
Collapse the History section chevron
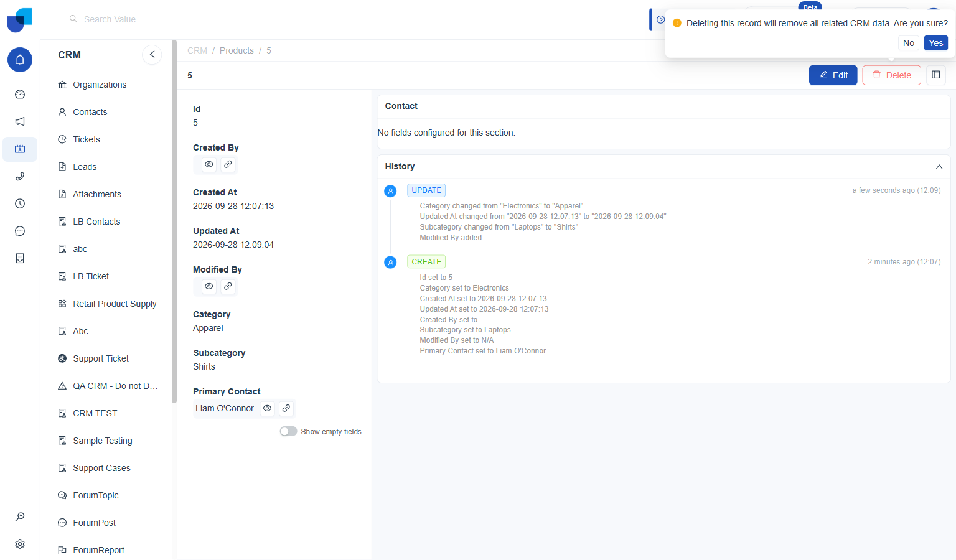point(939,167)
